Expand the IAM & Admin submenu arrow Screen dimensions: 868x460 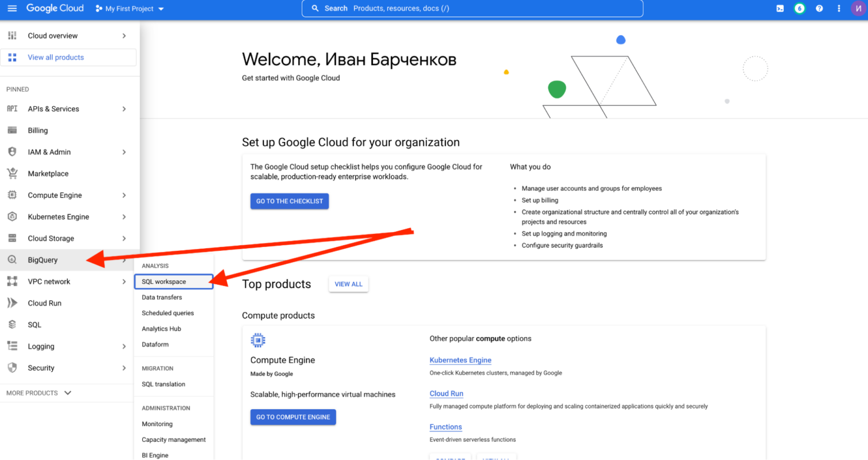pos(124,152)
